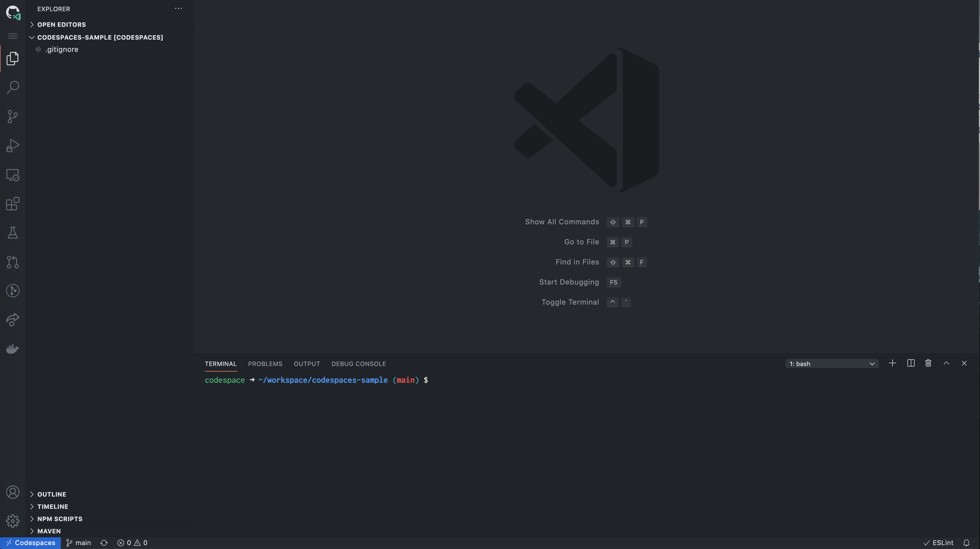Image resolution: width=980 pixels, height=549 pixels.
Task: Switch to the PROBLEMS tab
Action: point(265,364)
